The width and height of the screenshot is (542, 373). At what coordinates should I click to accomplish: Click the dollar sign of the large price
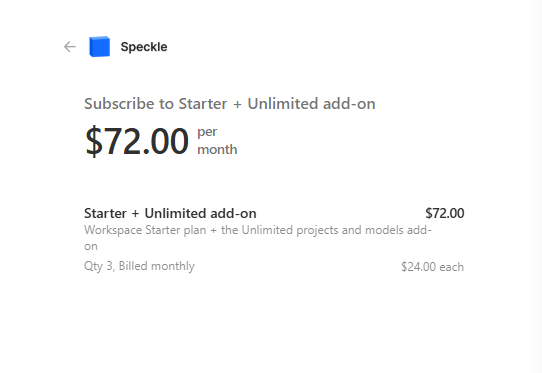coord(94,141)
